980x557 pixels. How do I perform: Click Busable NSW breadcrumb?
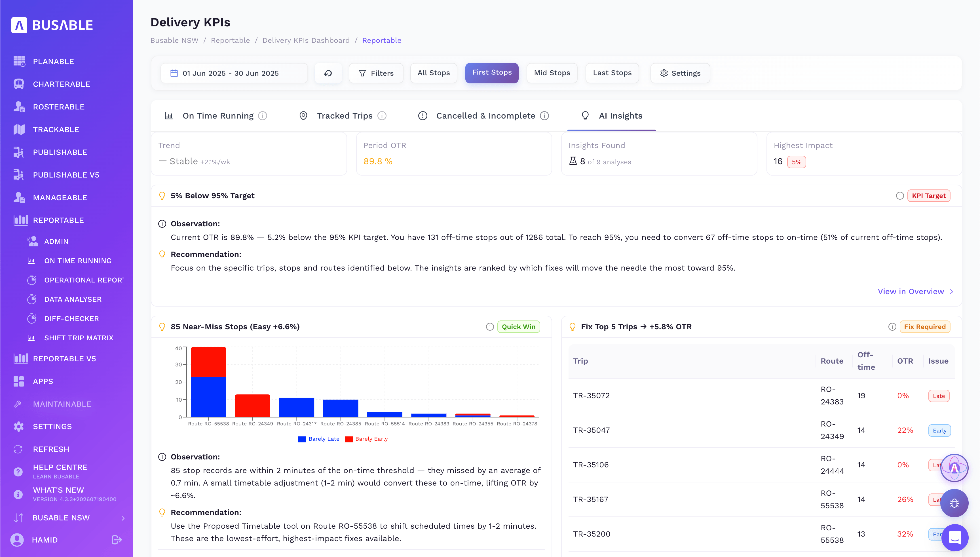(174, 41)
